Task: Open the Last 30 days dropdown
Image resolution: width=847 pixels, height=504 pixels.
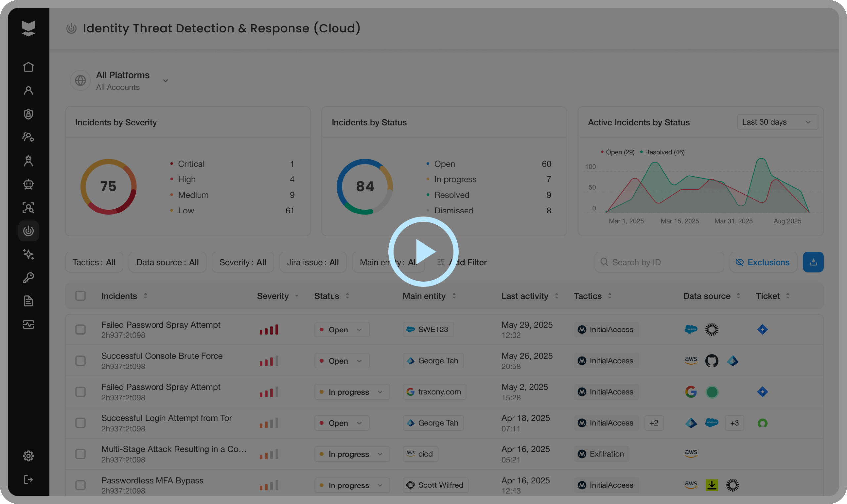Action: 777,122
